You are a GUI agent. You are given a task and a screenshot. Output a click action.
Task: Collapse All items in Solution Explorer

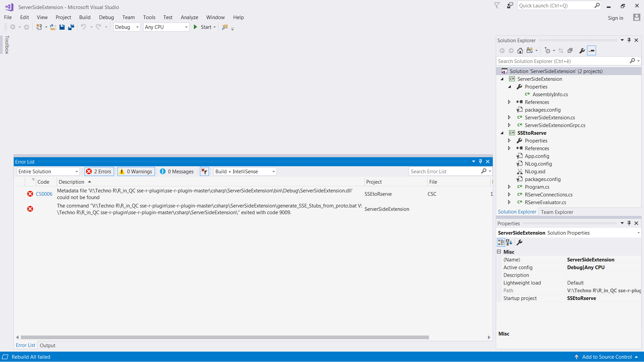(570, 51)
